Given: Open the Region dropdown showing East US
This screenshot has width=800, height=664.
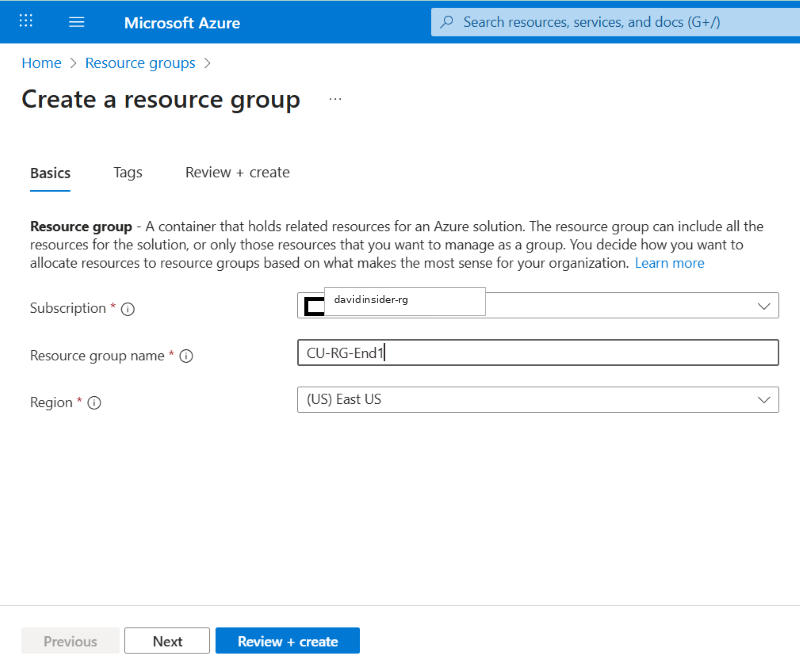Looking at the screenshot, I should [x=538, y=400].
